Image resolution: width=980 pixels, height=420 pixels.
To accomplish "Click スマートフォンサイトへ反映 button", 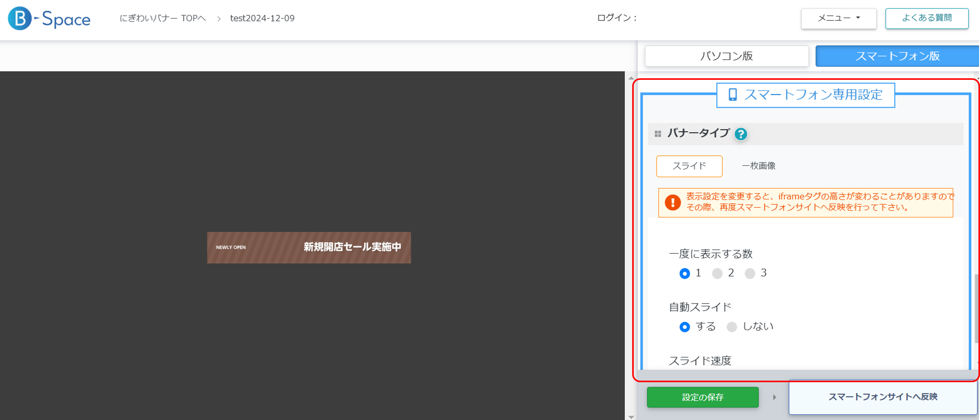I will [x=883, y=397].
